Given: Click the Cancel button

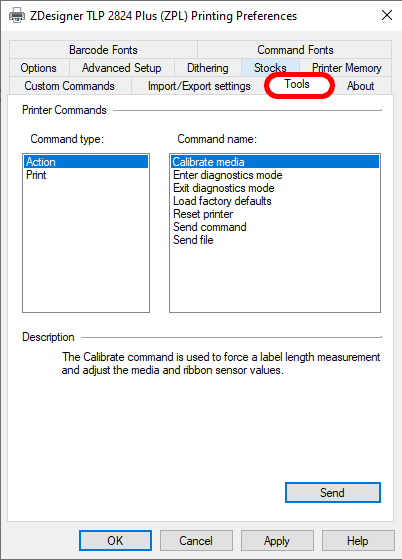Looking at the screenshot, I should pos(196,540).
